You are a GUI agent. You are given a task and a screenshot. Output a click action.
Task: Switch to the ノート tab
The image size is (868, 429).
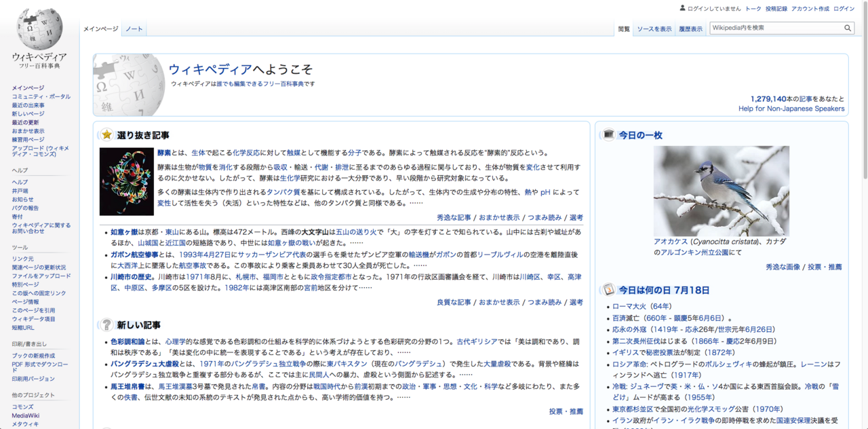point(134,29)
